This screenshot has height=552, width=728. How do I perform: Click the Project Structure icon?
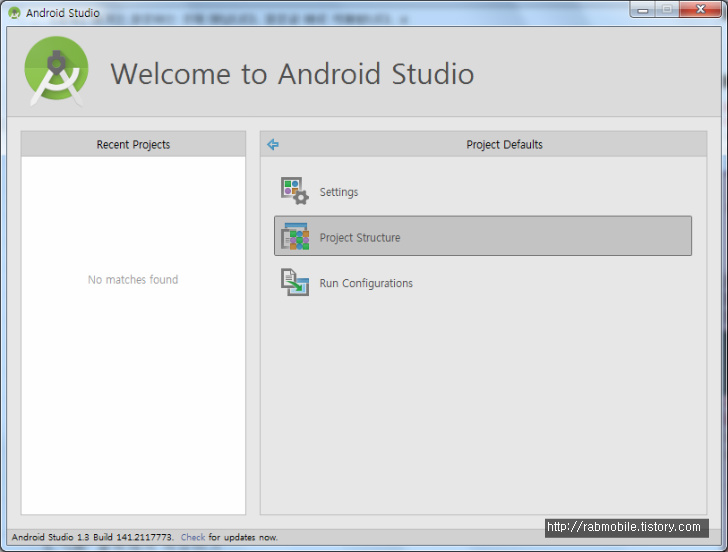click(x=294, y=236)
